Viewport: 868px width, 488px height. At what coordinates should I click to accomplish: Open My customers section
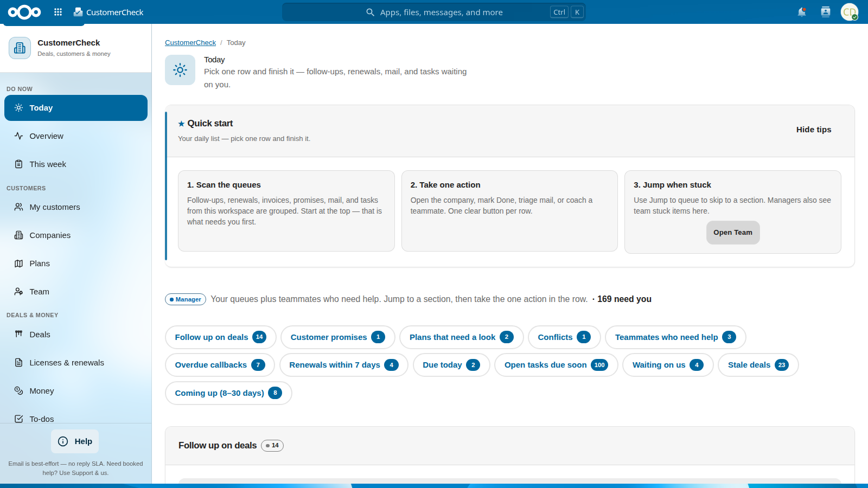click(76, 207)
